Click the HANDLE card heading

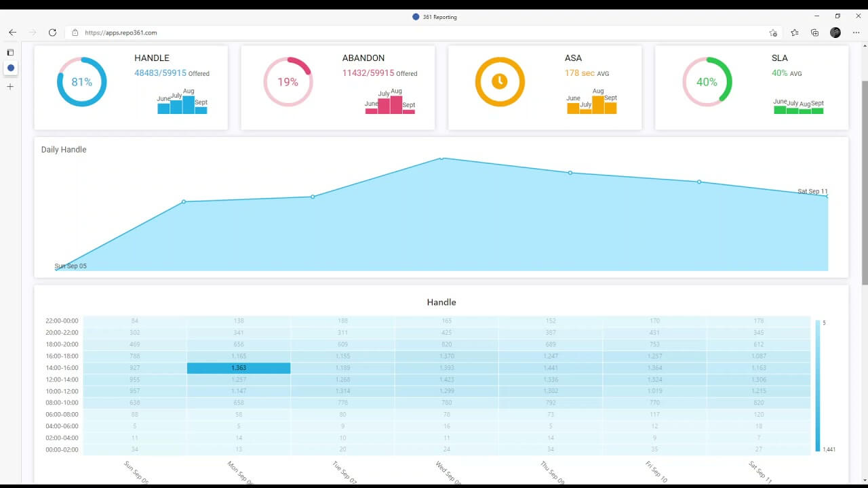pos(152,58)
